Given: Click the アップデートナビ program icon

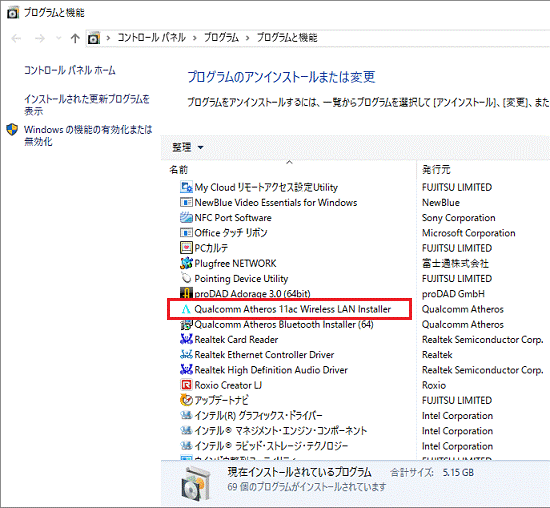Looking at the screenshot, I should (x=186, y=400).
